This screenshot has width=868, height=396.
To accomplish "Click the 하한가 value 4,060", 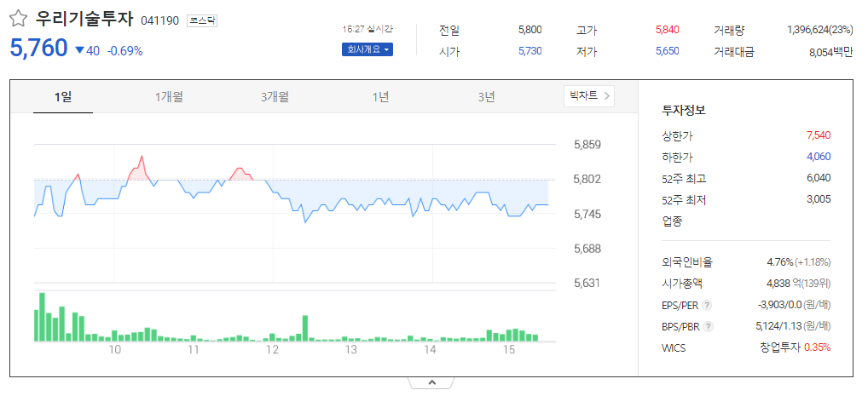I will click(819, 157).
